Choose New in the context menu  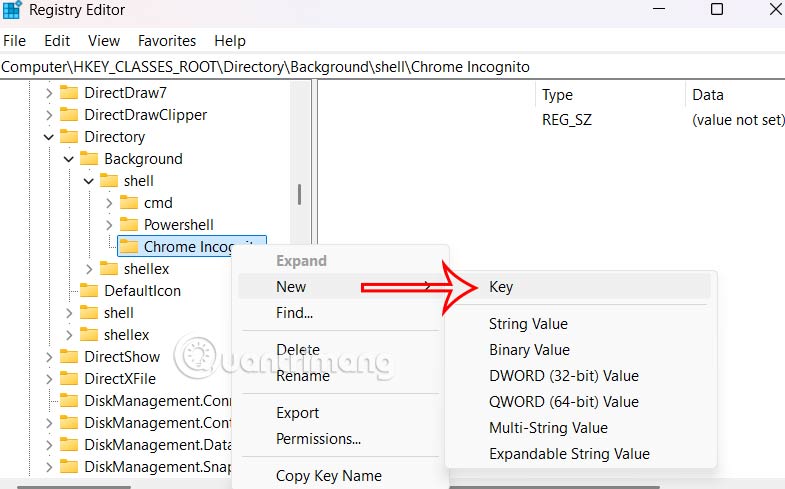click(x=338, y=287)
